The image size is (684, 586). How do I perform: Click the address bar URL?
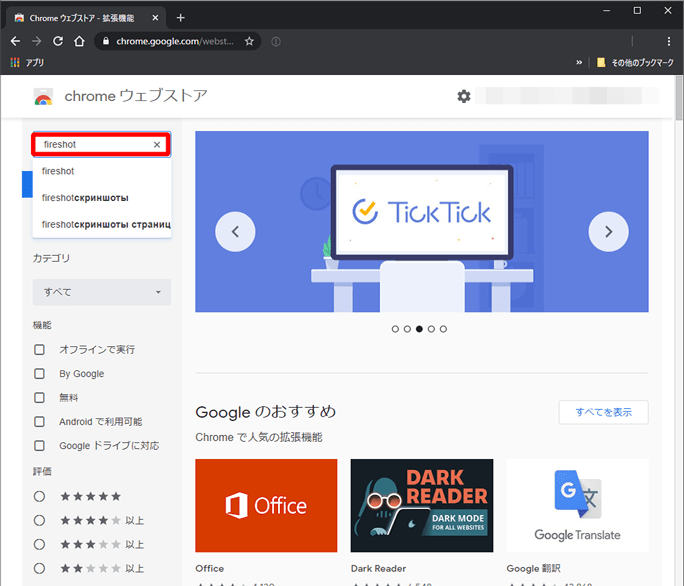174,41
